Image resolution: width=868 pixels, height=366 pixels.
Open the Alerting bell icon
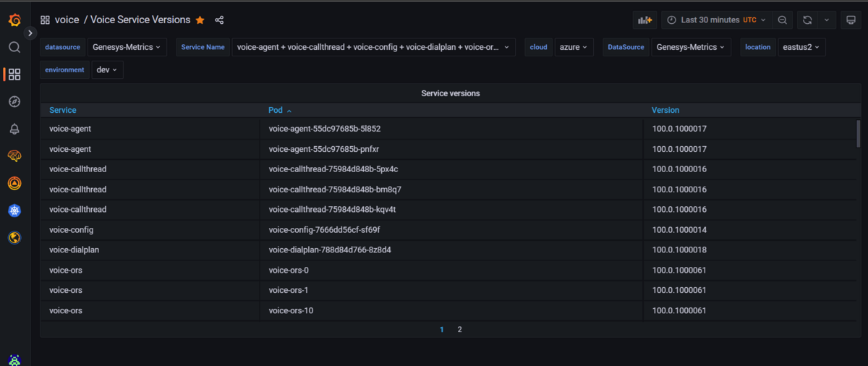click(14, 129)
